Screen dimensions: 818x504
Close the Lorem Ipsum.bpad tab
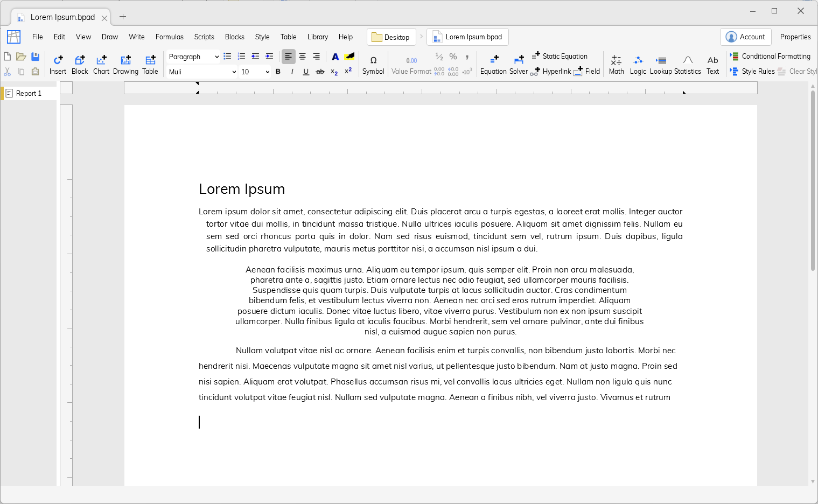point(104,18)
